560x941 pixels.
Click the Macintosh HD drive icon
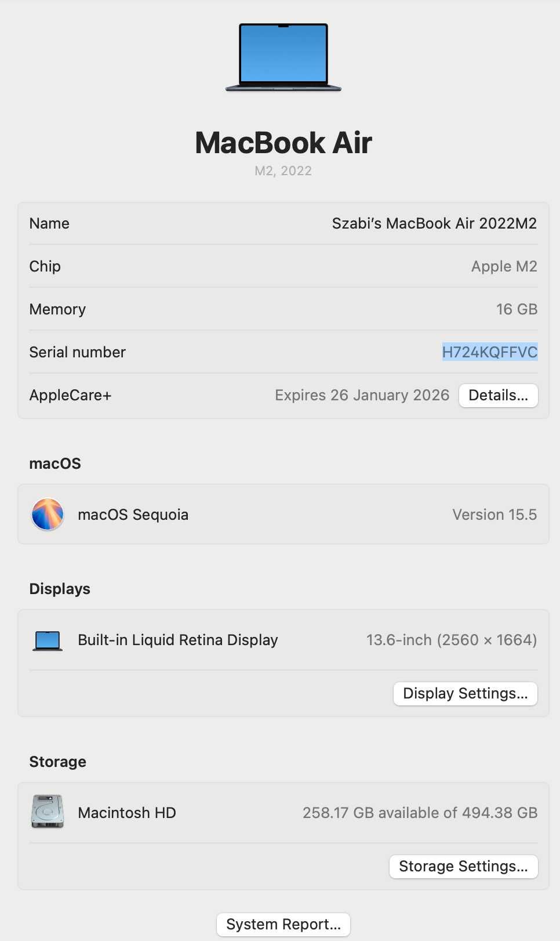click(48, 812)
